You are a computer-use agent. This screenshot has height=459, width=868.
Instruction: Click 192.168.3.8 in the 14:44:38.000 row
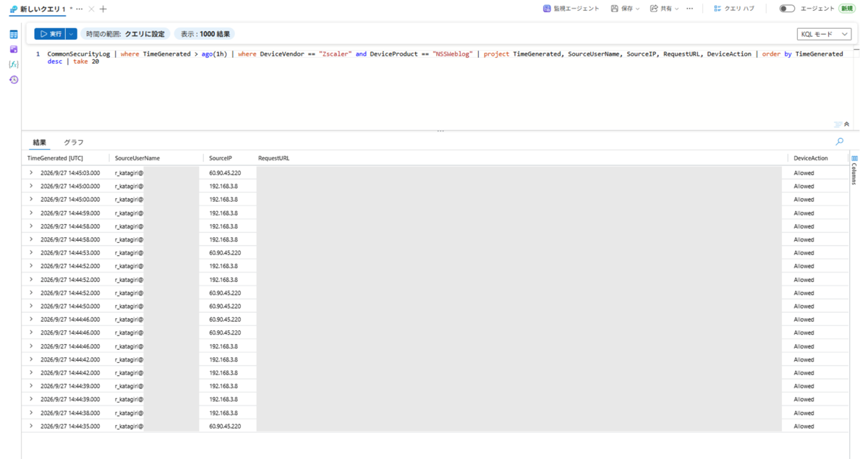click(x=224, y=413)
